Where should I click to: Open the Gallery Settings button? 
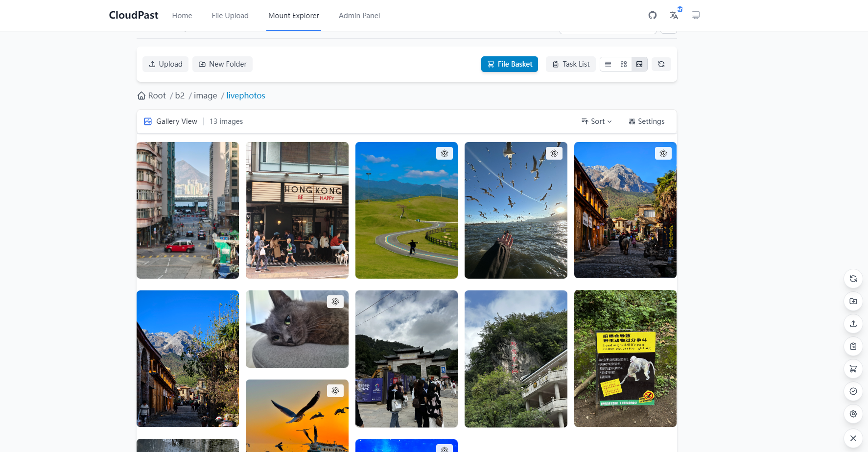pyautogui.click(x=646, y=121)
